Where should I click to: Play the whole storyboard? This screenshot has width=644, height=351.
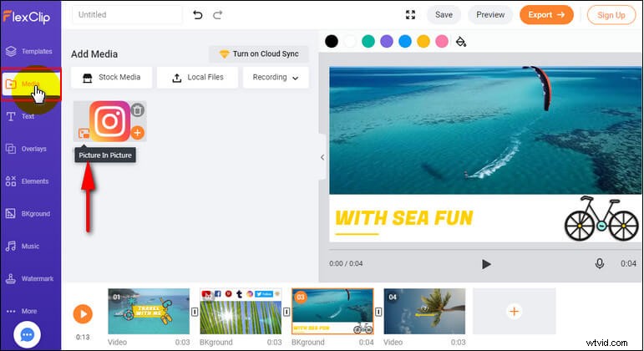[83, 314]
